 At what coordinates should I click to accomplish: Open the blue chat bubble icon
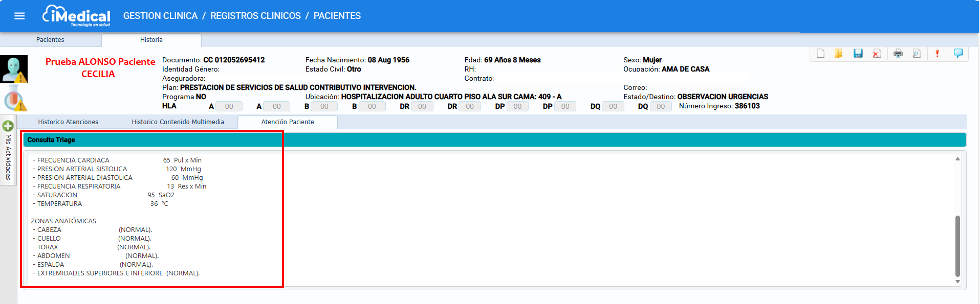pyautogui.click(x=958, y=53)
